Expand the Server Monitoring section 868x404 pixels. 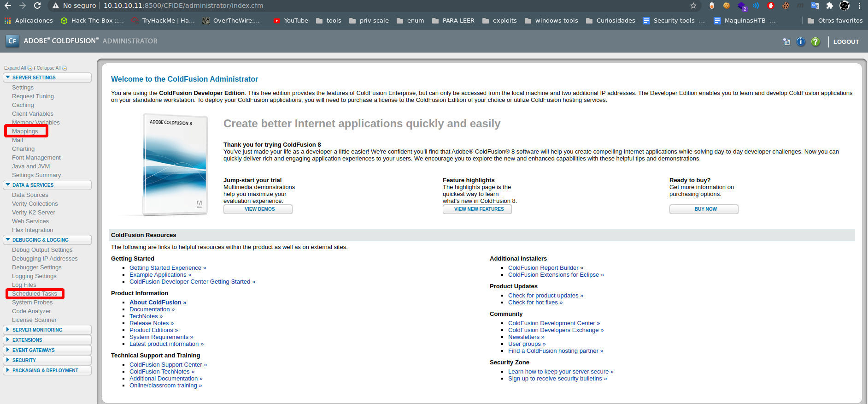tap(47, 330)
